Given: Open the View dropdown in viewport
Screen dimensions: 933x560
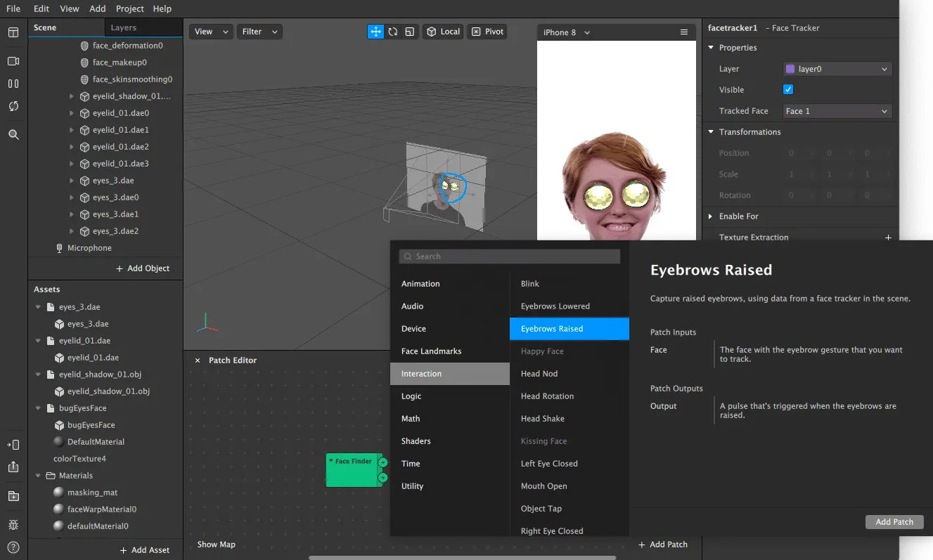Looking at the screenshot, I should tap(211, 32).
